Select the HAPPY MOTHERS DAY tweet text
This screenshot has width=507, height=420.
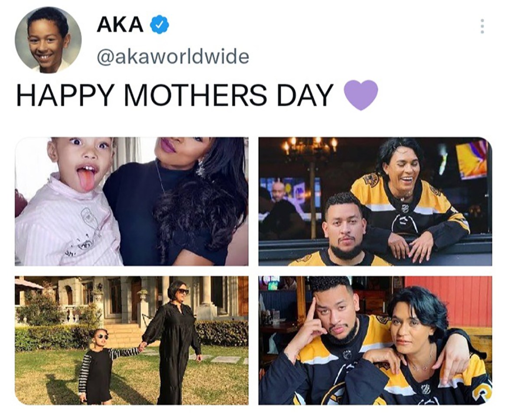[175, 95]
